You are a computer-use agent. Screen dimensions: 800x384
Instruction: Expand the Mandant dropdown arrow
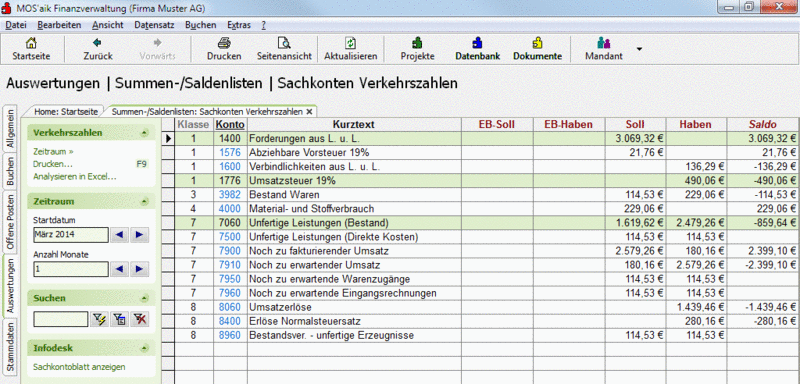[639, 49]
